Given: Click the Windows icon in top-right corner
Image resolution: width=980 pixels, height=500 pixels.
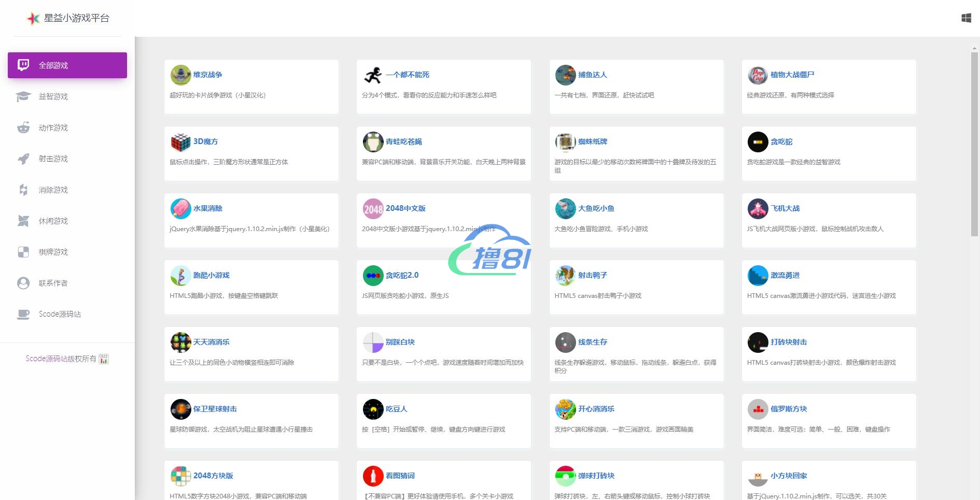Looking at the screenshot, I should pyautogui.click(x=966, y=18).
